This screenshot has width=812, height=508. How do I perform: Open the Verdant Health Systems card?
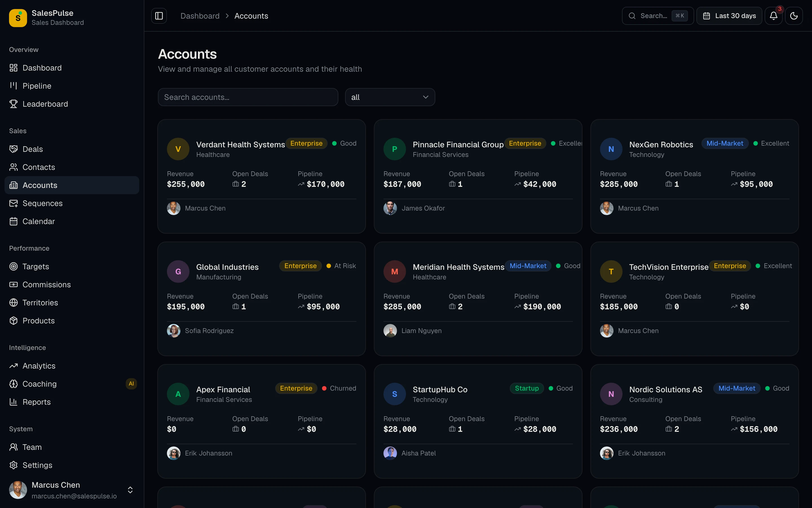(x=261, y=176)
